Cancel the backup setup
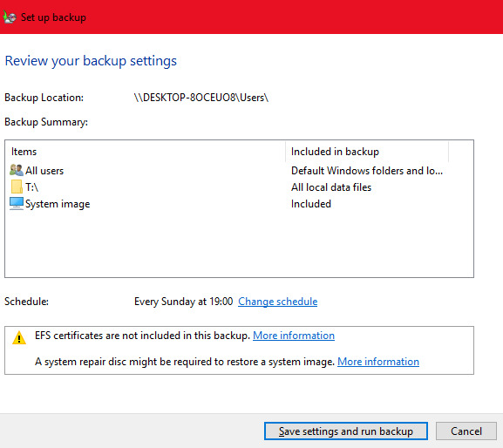Image resolution: width=503 pixels, height=448 pixels. tap(466, 431)
